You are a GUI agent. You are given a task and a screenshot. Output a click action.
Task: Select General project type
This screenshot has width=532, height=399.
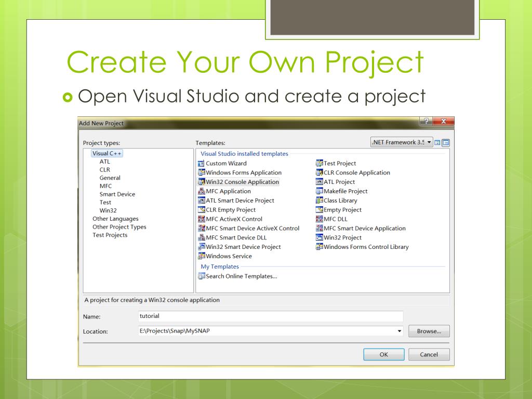pyautogui.click(x=110, y=178)
